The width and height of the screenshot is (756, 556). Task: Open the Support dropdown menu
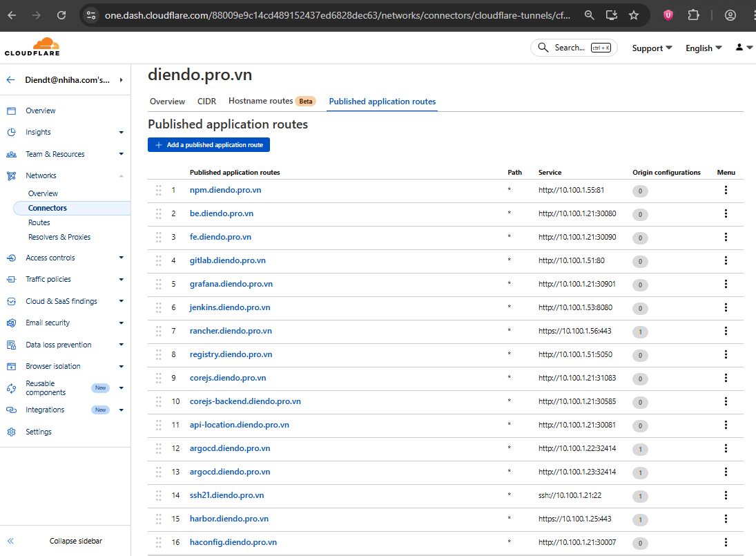point(652,48)
